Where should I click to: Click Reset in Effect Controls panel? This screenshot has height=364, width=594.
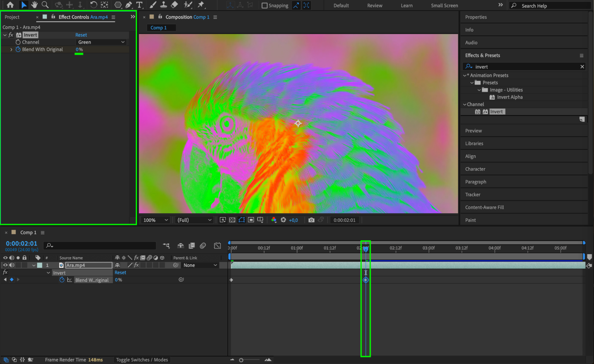coord(81,35)
